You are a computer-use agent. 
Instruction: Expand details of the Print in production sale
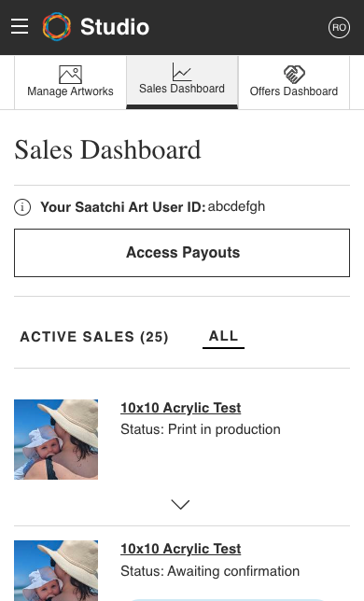tap(180, 504)
